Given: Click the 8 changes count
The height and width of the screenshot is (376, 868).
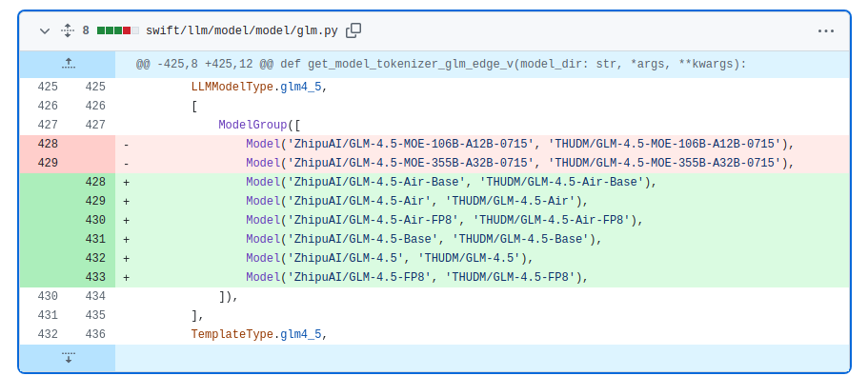Looking at the screenshot, I should (x=86, y=31).
